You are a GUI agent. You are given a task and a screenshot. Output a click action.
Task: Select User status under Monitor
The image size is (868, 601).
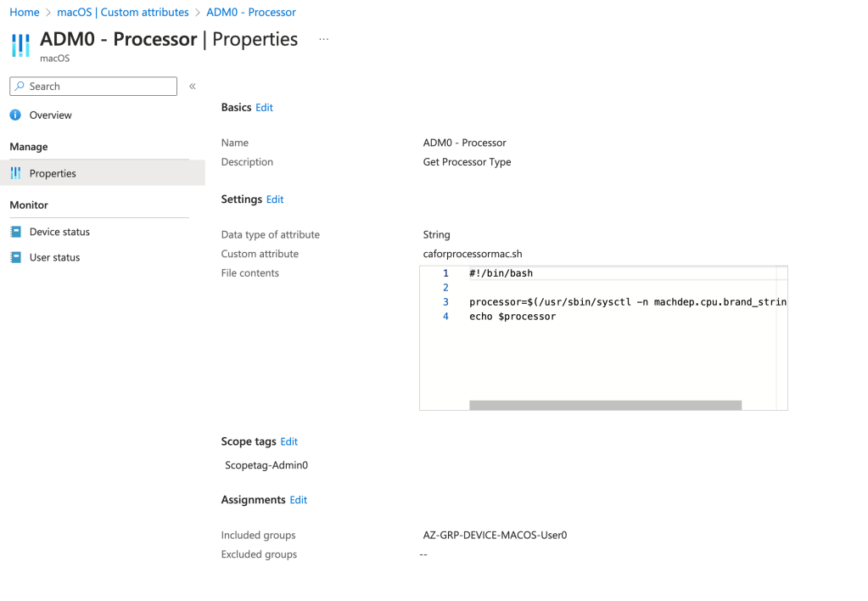point(54,257)
